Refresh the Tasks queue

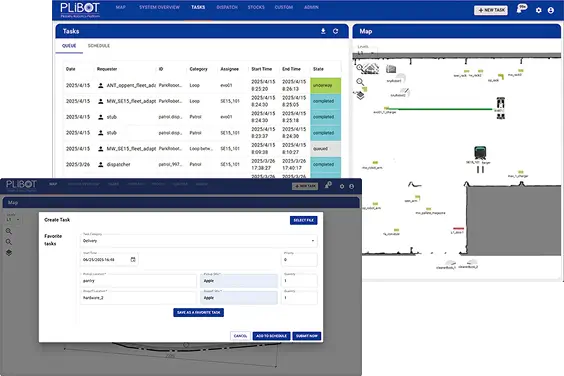click(x=336, y=31)
